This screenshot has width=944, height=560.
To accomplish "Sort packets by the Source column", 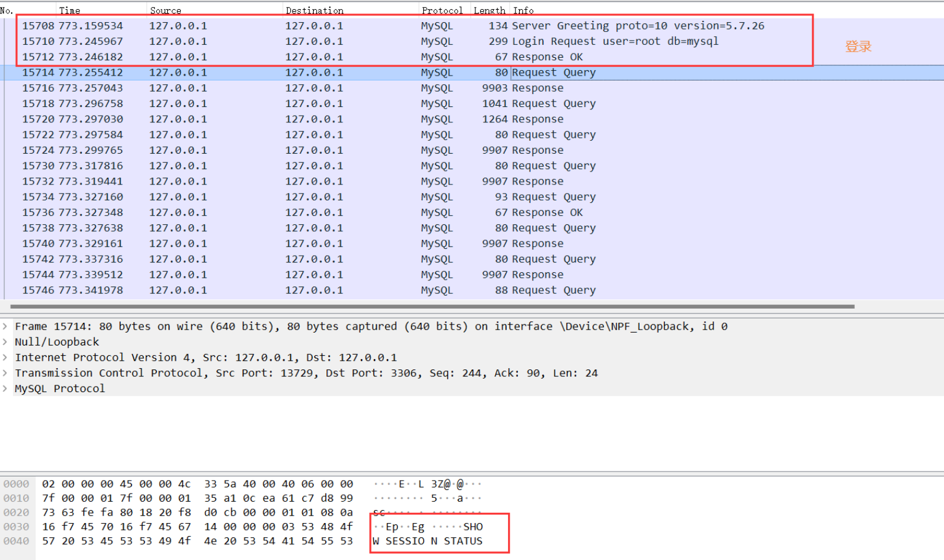I will click(166, 10).
